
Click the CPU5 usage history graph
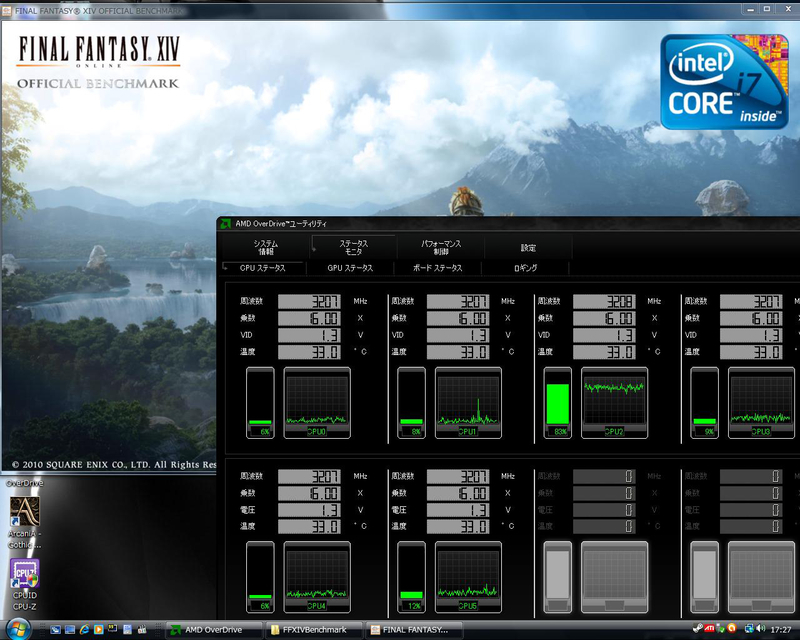coord(468,577)
